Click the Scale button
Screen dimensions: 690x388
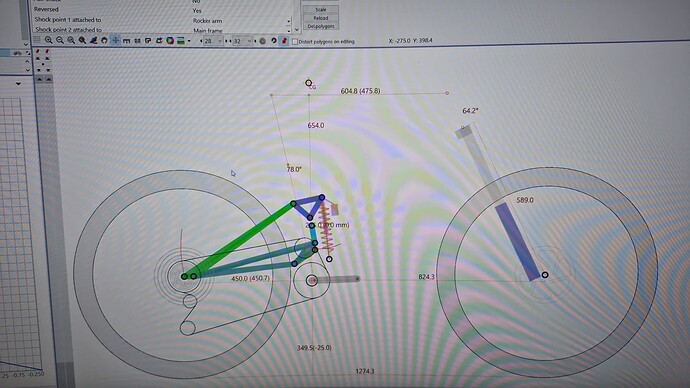tap(321, 10)
